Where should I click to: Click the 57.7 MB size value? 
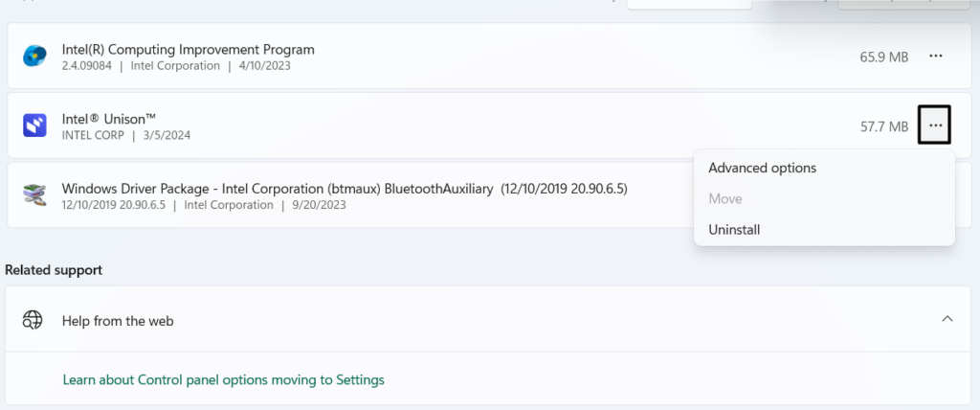[x=883, y=126]
